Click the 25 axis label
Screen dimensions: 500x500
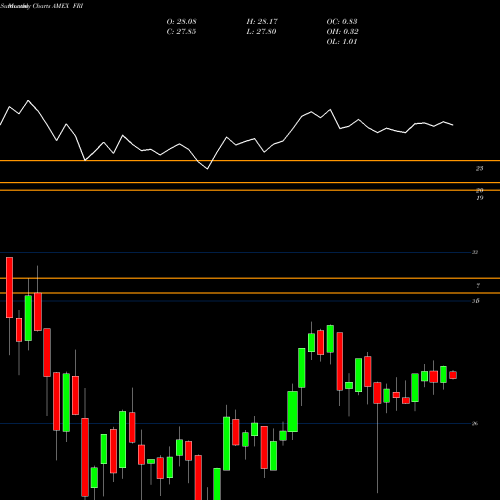pyautogui.click(x=479, y=169)
